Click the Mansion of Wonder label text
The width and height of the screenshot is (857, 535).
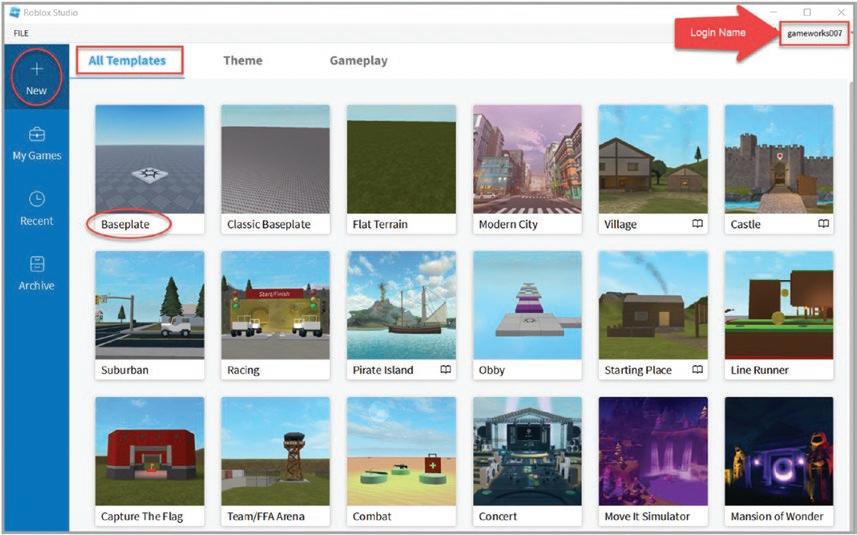tap(777, 516)
